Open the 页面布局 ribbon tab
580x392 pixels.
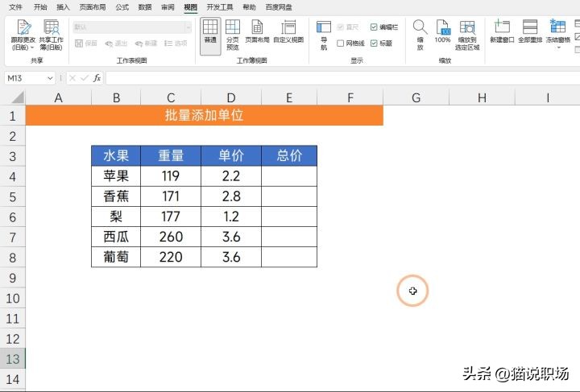[93, 7]
